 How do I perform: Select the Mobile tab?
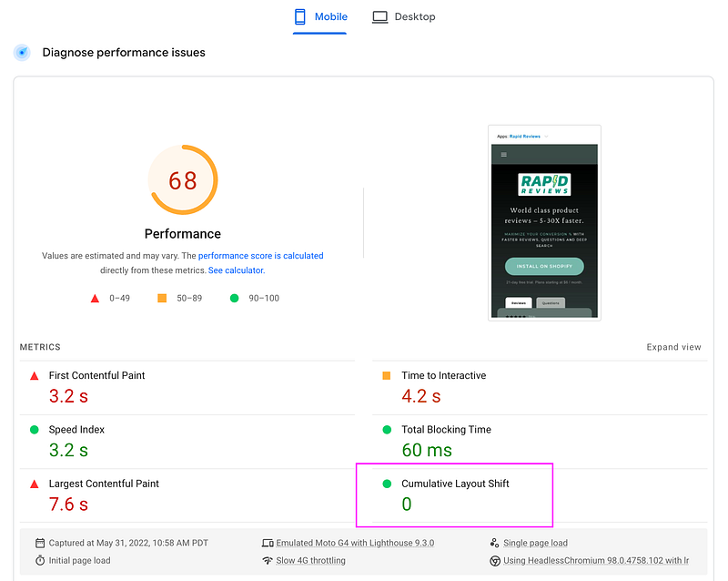click(x=319, y=16)
